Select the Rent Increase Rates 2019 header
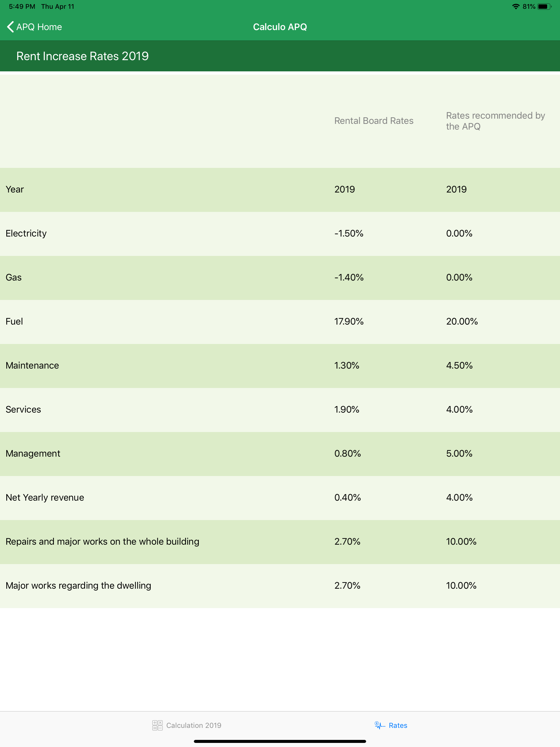560x747 pixels. pyautogui.click(x=82, y=56)
